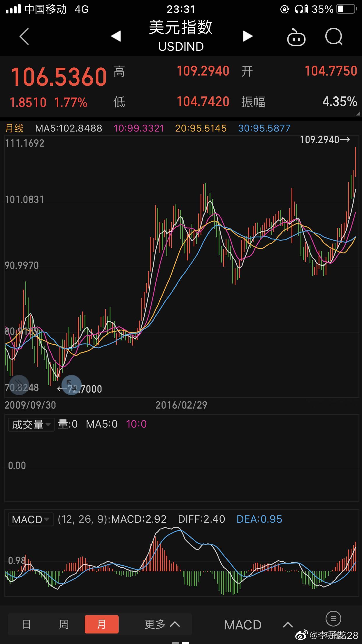Viewport: 362px width, 644px height.
Task: Tap the 美元指数 title
Action: tap(181, 27)
